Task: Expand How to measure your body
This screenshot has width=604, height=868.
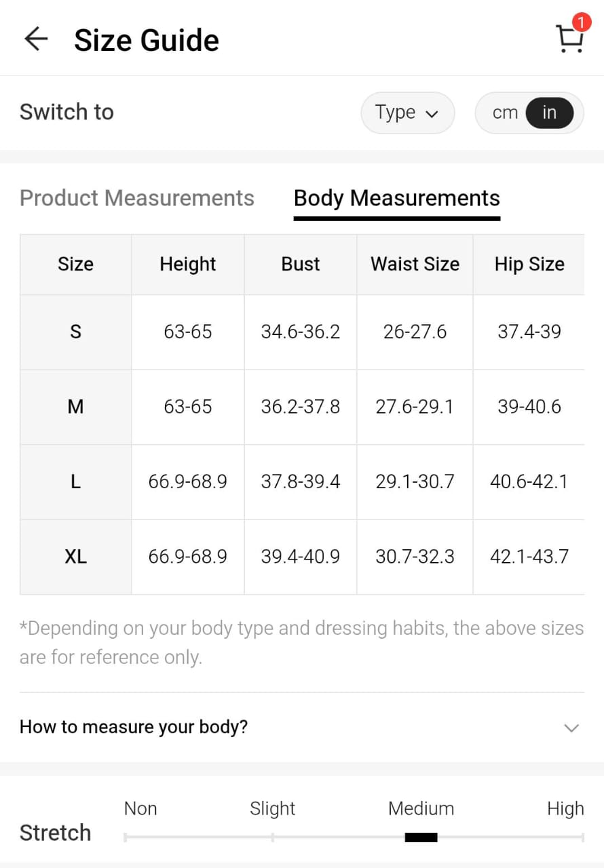Action: [x=134, y=727]
